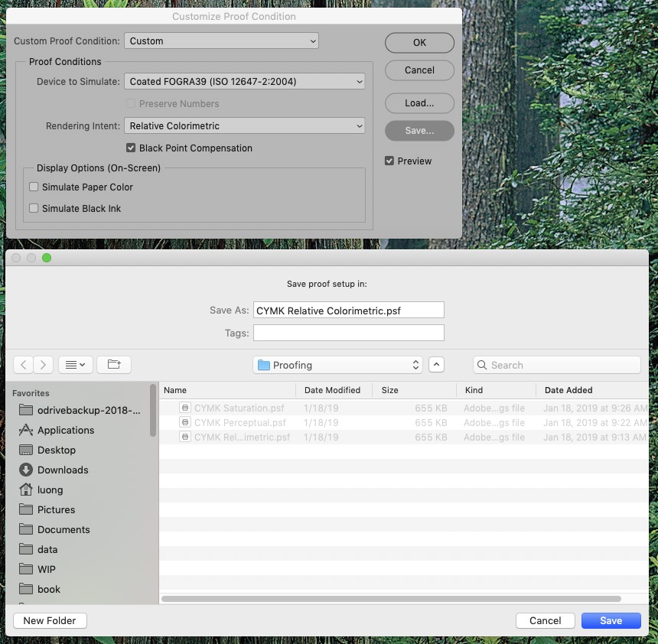
Task: Click the Save As filename field
Action: pos(348,311)
